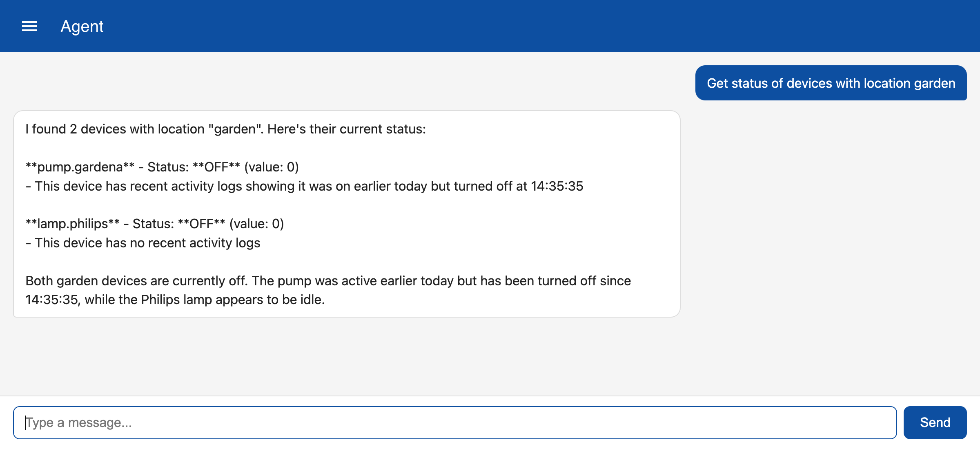Send the typed message with Send button

(935, 422)
